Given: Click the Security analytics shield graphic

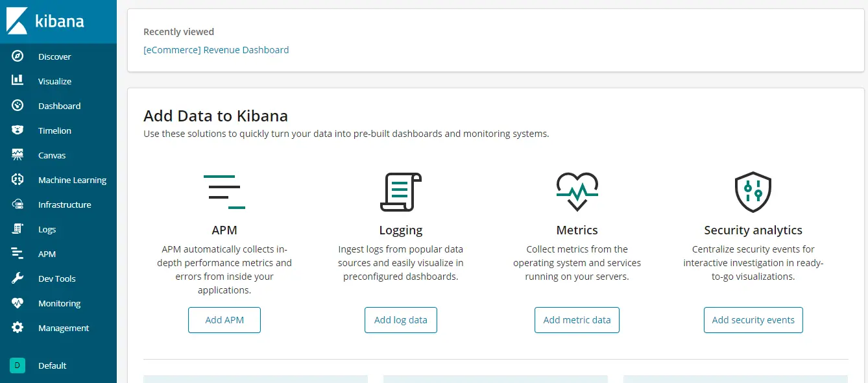Looking at the screenshot, I should coord(753,191).
